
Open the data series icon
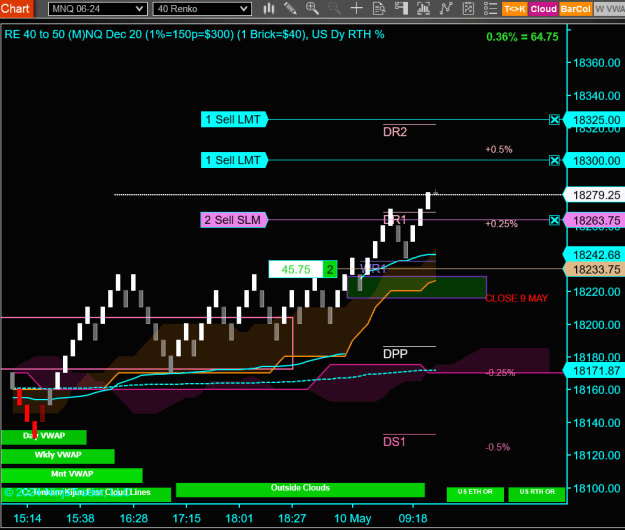click(x=423, y=8)
